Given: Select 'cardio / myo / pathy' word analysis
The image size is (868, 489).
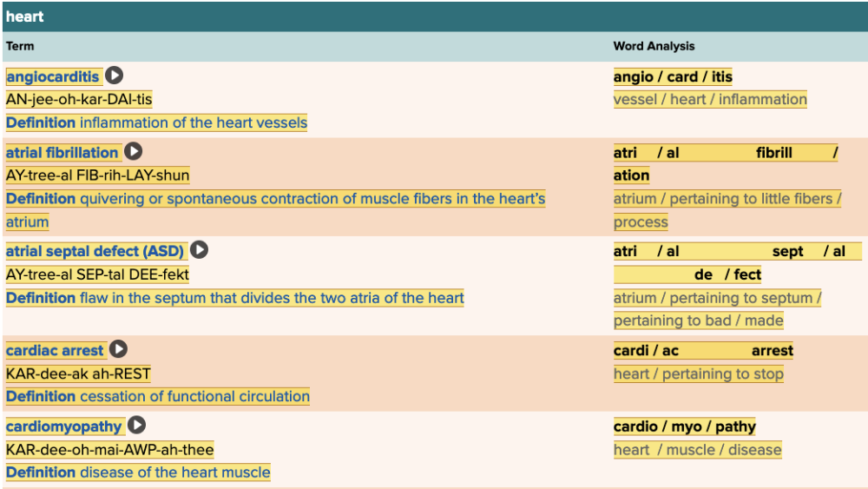Looking at the screenshot, I should (684, 427).
